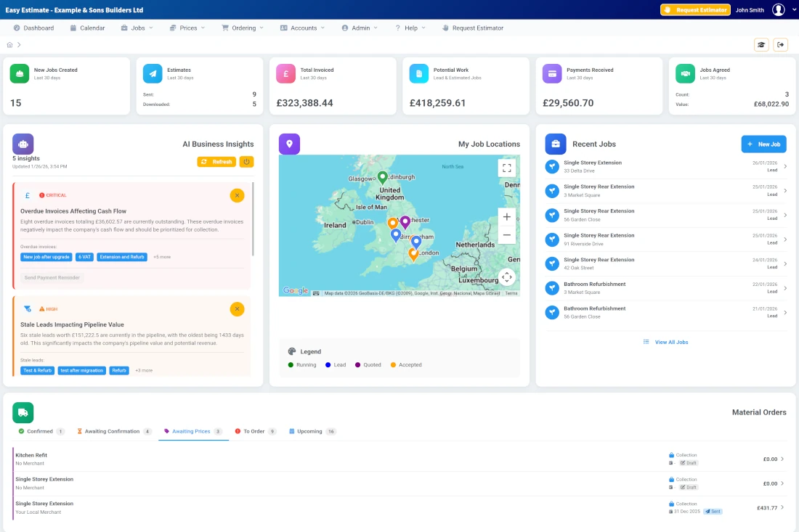Click the Request Estimator button

[694, 10]
